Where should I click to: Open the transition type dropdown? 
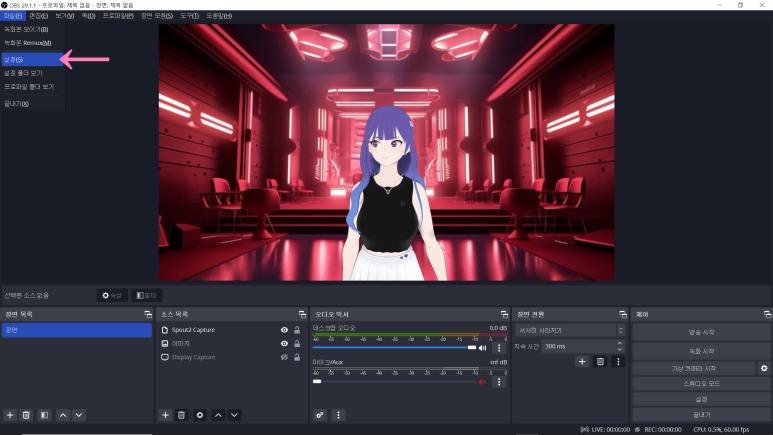point(570,330)
